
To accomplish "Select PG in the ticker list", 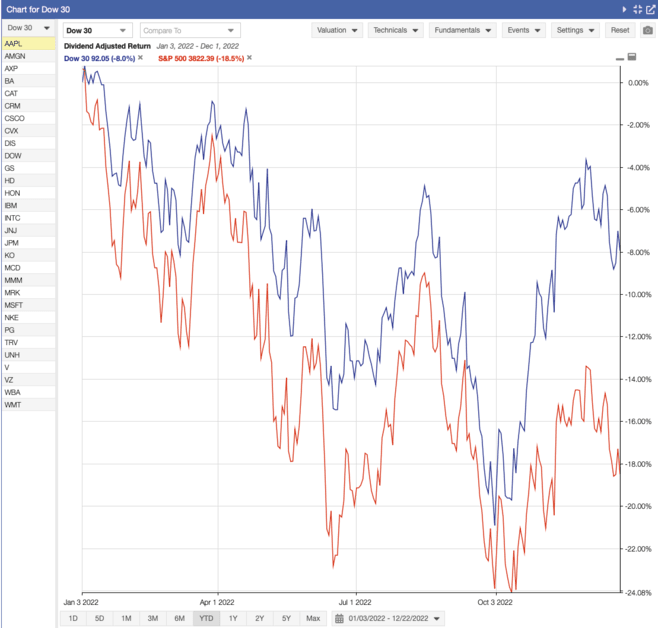I will (x=29, y=330).
